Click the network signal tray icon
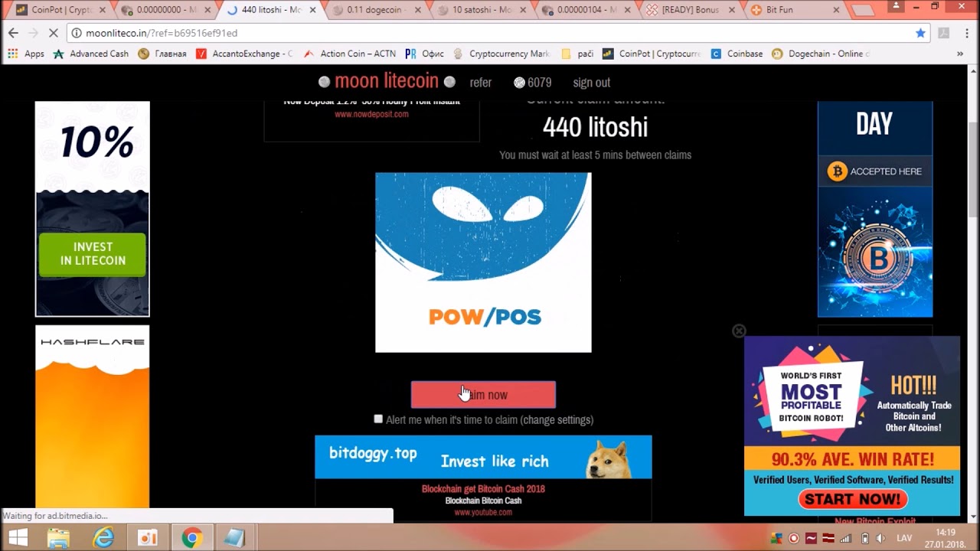The image size is (980, 551). pyautogui.click(x=846, y=539)
